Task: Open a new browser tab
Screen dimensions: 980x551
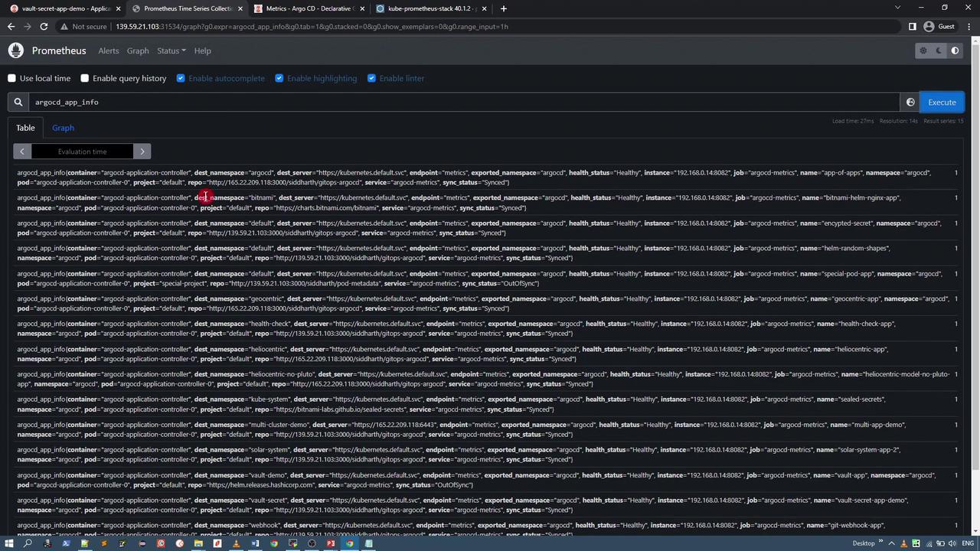Action: [503, 8]
